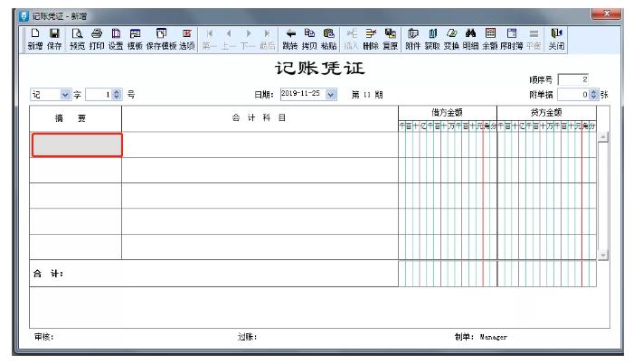This screenshot has height=364, width=633.
Task: Click the 附单据 attachment count spinner
Action: (x=593, y=95)
